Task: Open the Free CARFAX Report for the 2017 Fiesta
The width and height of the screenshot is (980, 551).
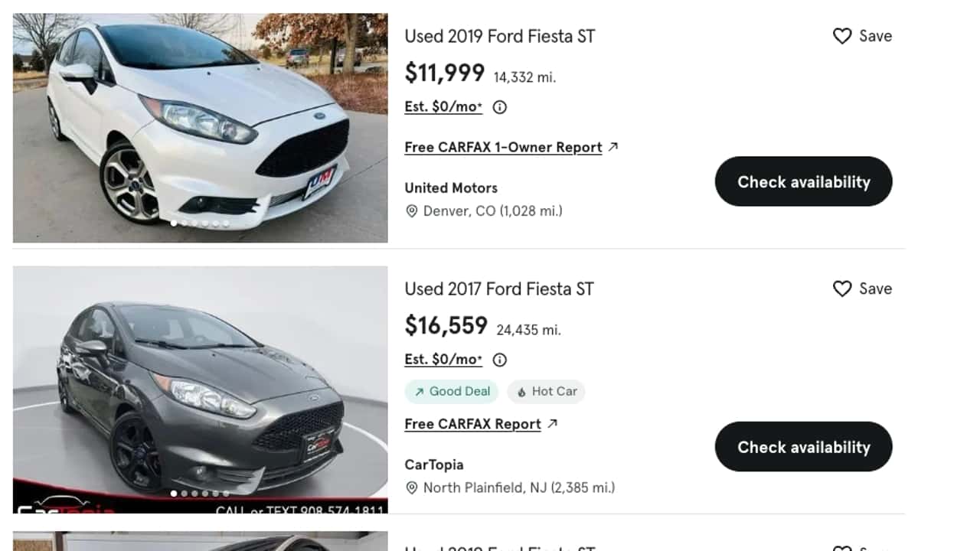Action: tap(472, 423)
